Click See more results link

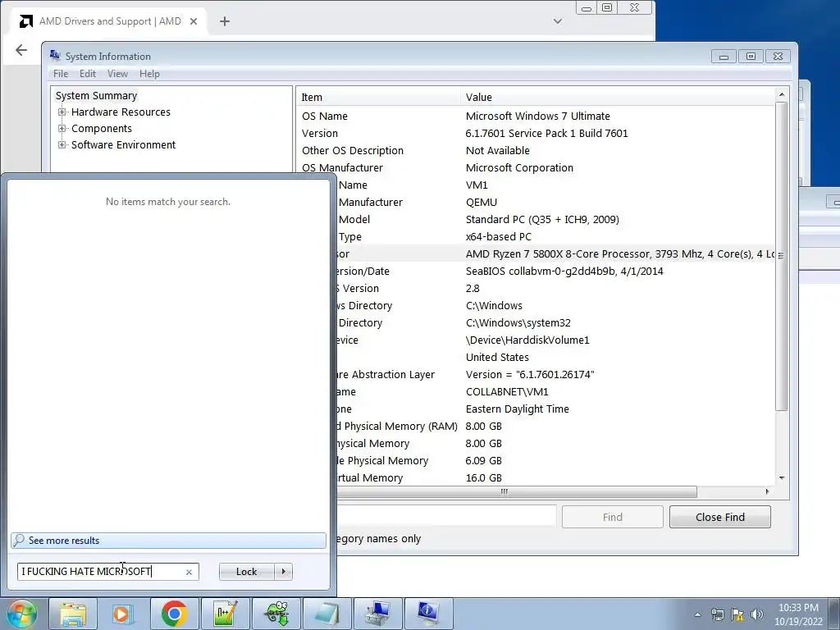click(168, 541)
